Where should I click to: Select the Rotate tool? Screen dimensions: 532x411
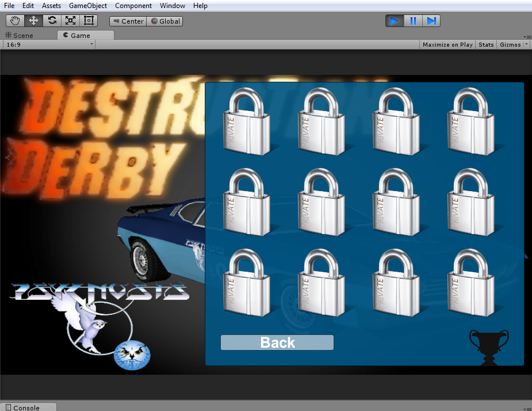pos(51,20)
